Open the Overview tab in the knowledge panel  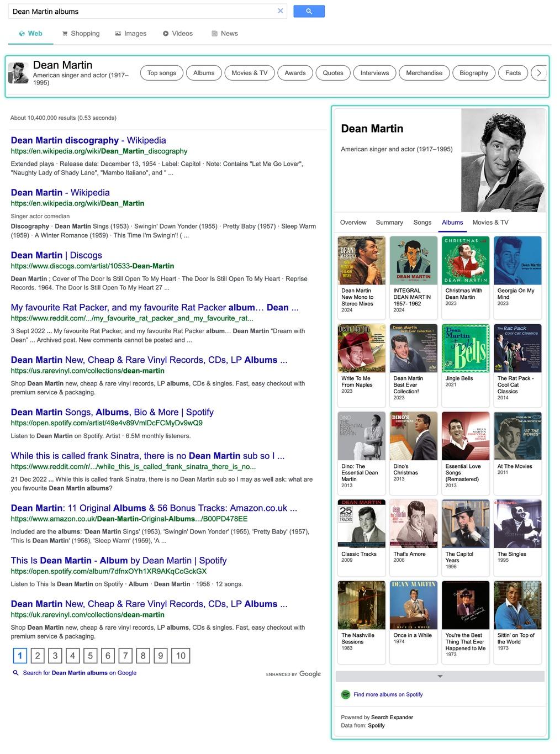353,223
